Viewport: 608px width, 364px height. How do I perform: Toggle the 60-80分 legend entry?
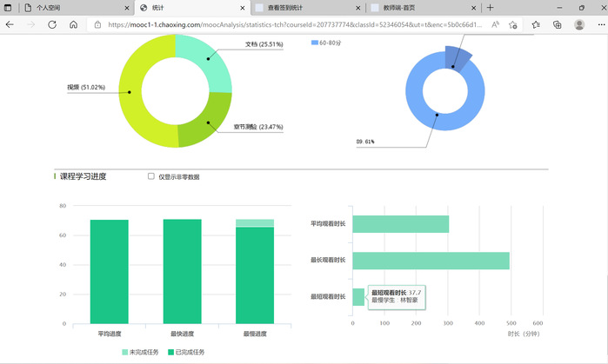click(326, 41)
